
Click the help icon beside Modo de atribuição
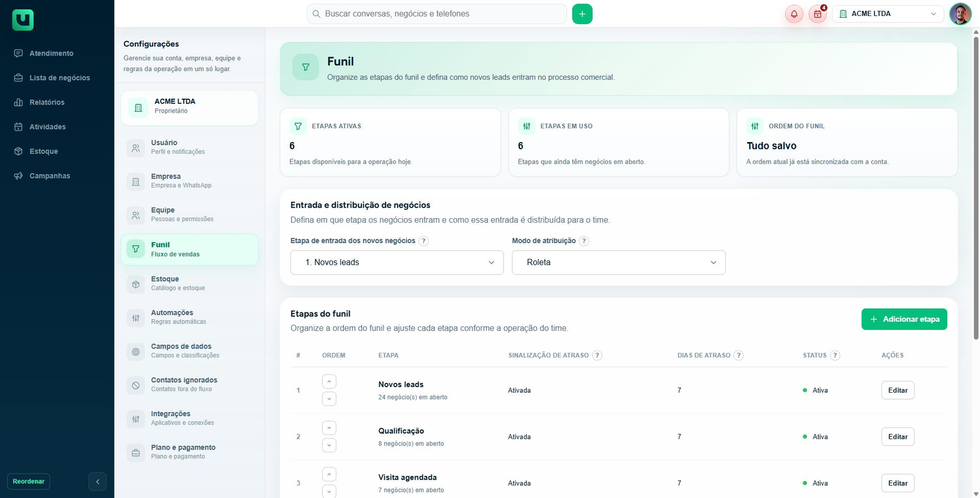[584, 241]
